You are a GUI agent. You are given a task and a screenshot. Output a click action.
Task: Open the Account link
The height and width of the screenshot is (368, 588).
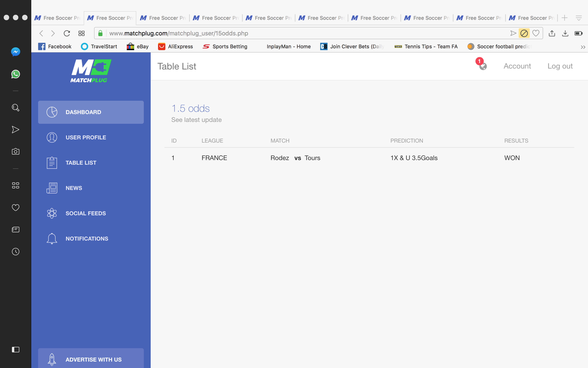517,66
